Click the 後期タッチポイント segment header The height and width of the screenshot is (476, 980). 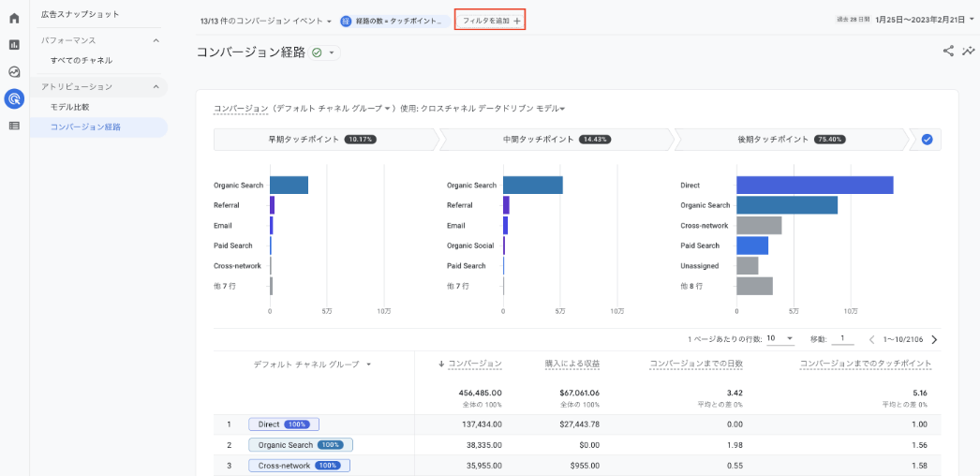(791, 140)
